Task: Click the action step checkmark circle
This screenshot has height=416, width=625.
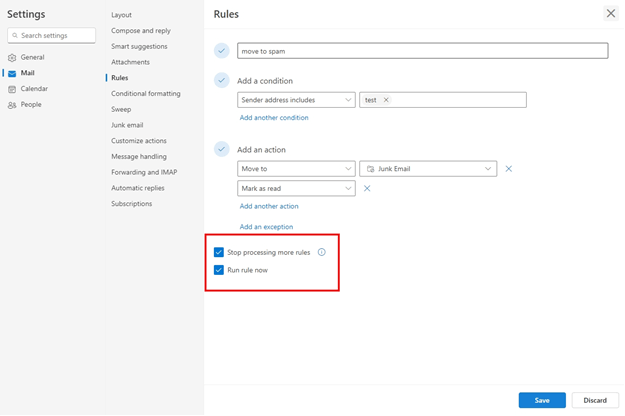Action: [x=222, y=149]
